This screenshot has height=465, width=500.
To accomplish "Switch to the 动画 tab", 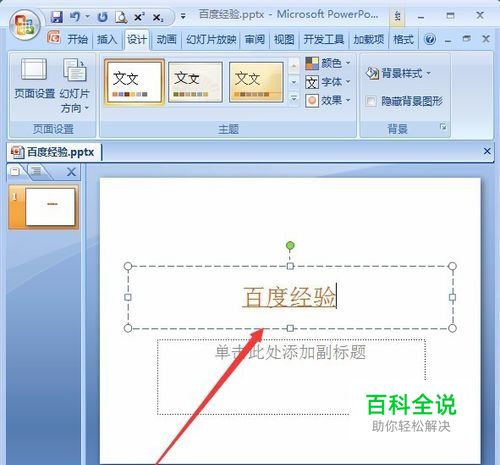I will [166, 39].
